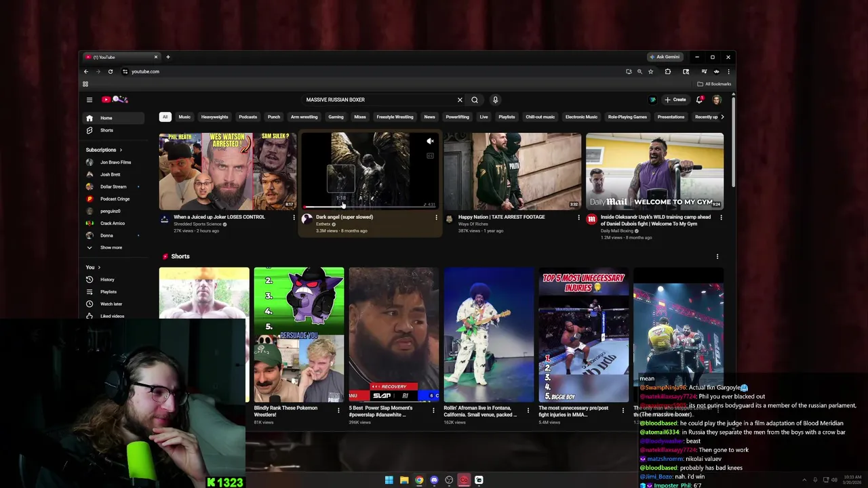Image resolution: width=868 pixels, height=488 pixels.
Task: Bookmark this page with the star
Action: pos(650,71)
